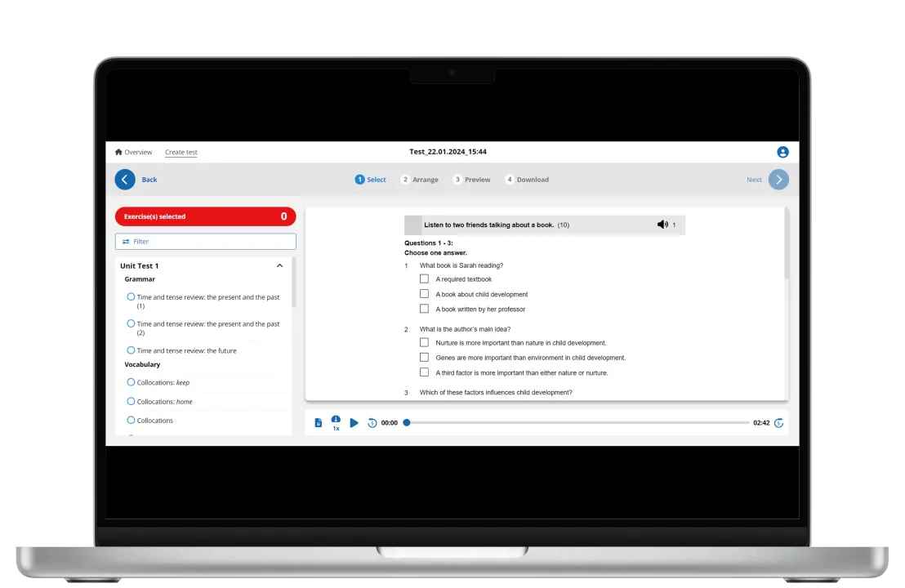Open the Filter box for exercises
Screen dimensions: 905x588
(206, 242)
